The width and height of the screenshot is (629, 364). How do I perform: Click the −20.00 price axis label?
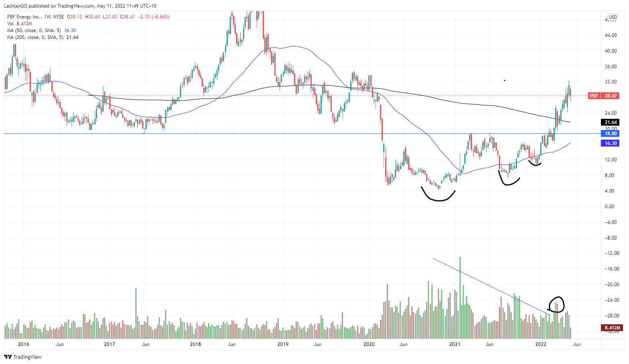612,285
